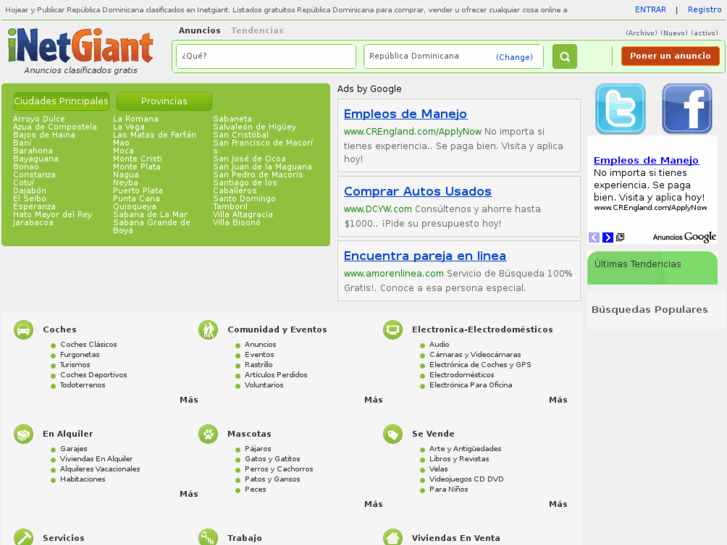
Task: Open the Todoterrenos subcategory
Action: click(x=83, y=385)
